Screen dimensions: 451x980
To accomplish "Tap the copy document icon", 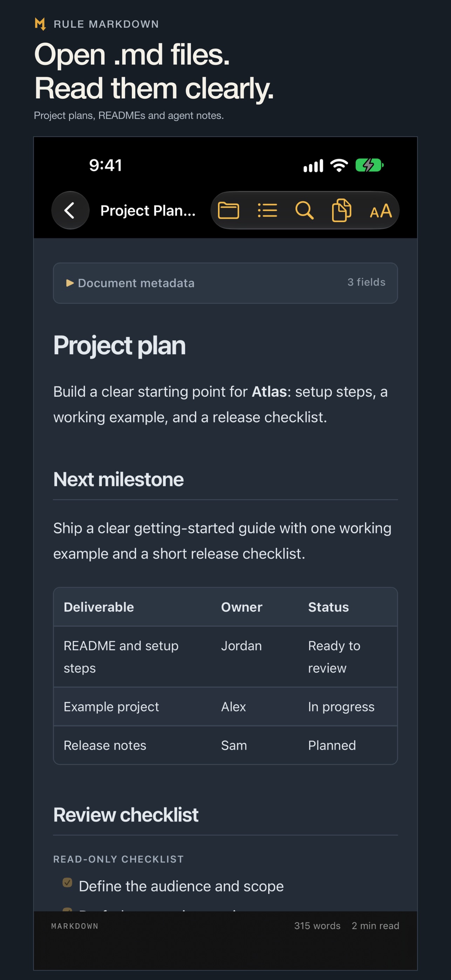I will (341, 210).
